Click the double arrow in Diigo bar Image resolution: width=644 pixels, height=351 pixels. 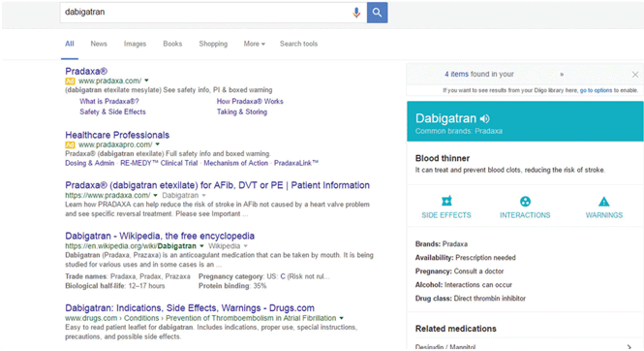(x=562, y=75)
